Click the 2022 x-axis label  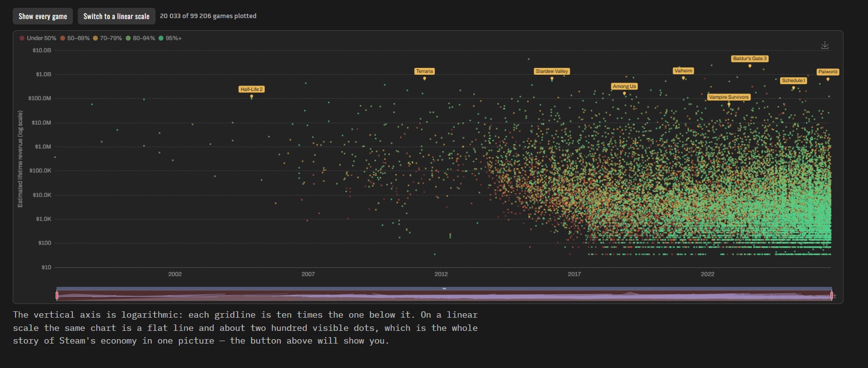(708, 274)
